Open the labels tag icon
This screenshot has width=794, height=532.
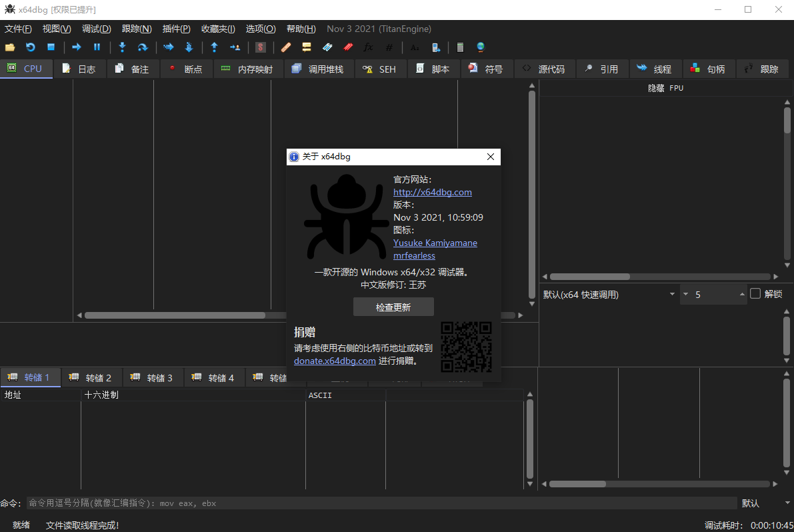(x=327, y=47)
